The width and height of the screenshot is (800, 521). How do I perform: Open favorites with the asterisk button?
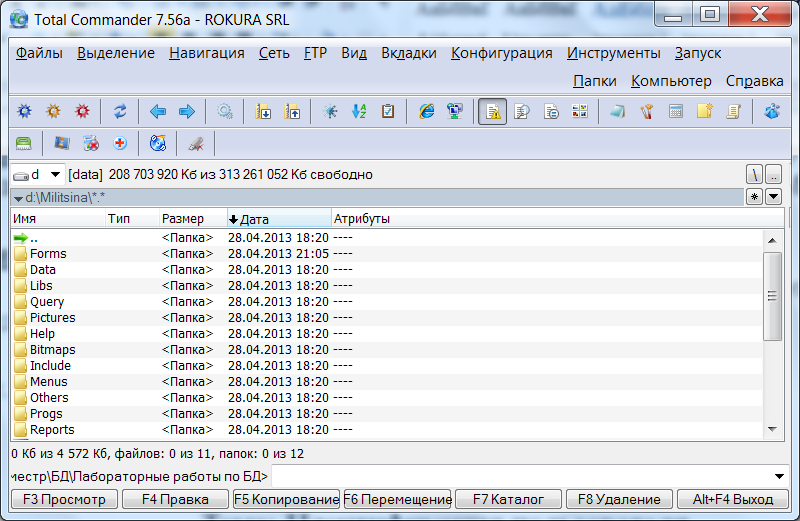(754, 197)
